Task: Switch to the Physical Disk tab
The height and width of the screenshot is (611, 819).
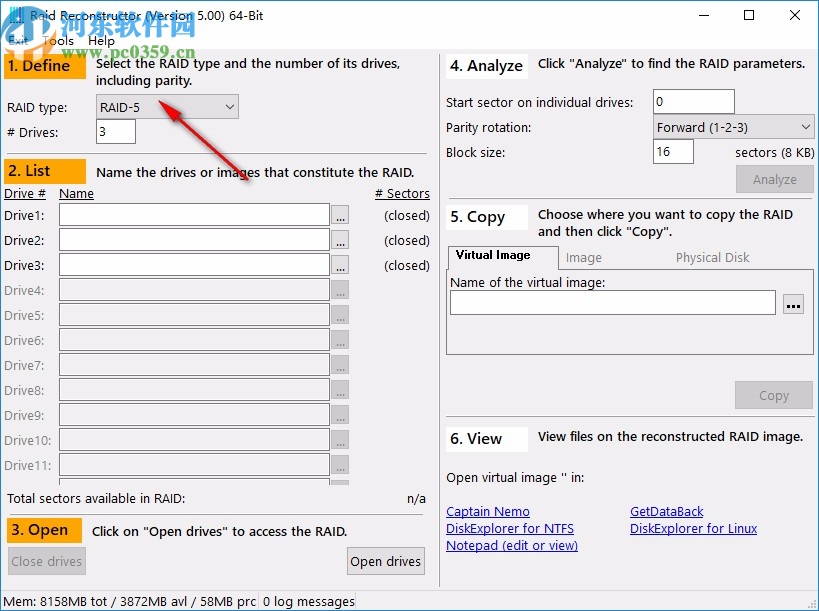Action: click(x=712, y=257)
